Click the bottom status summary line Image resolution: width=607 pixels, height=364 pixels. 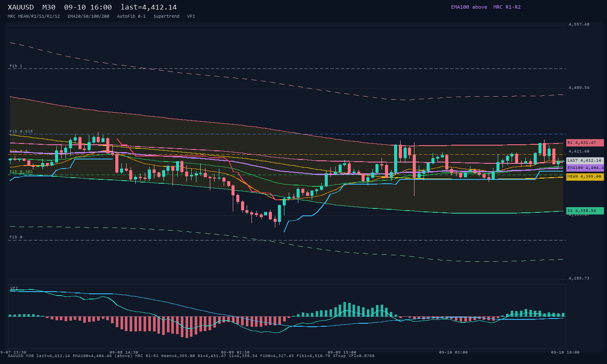(x=191, y=356)
